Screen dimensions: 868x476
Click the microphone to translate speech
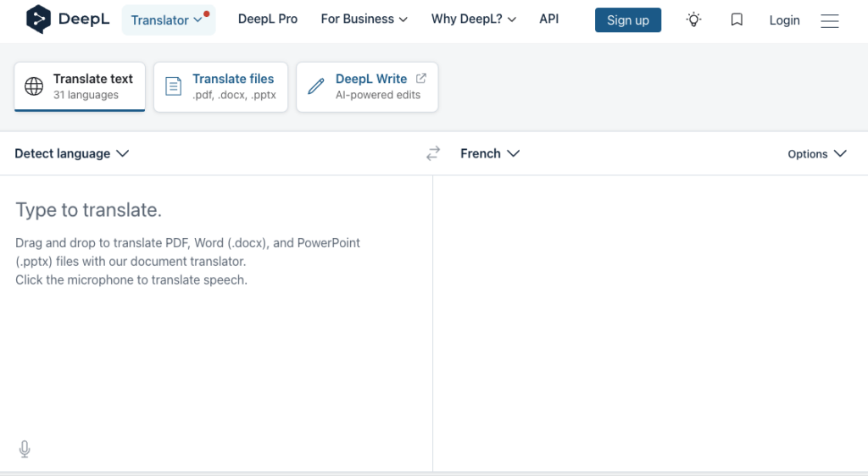point(25,449)
